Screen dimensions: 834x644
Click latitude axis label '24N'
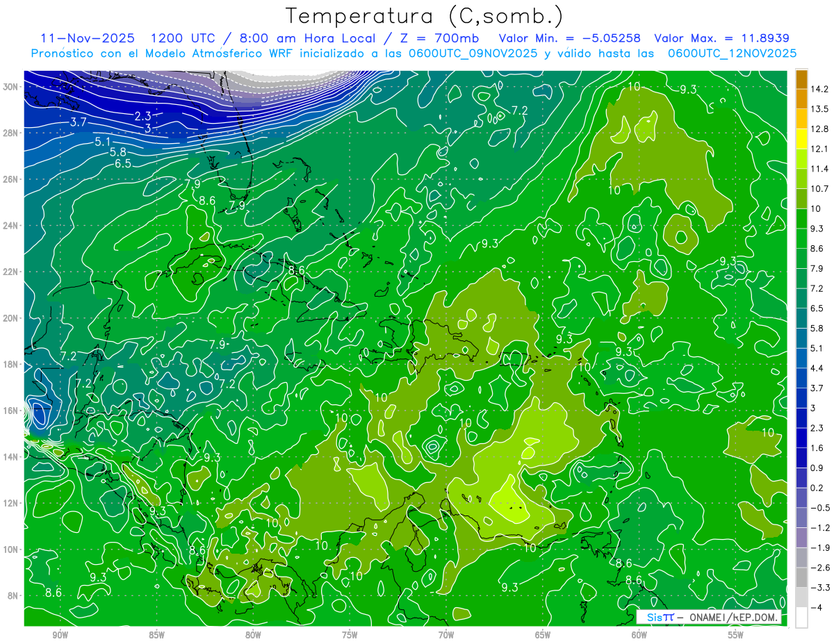click(x=10, y=225)
